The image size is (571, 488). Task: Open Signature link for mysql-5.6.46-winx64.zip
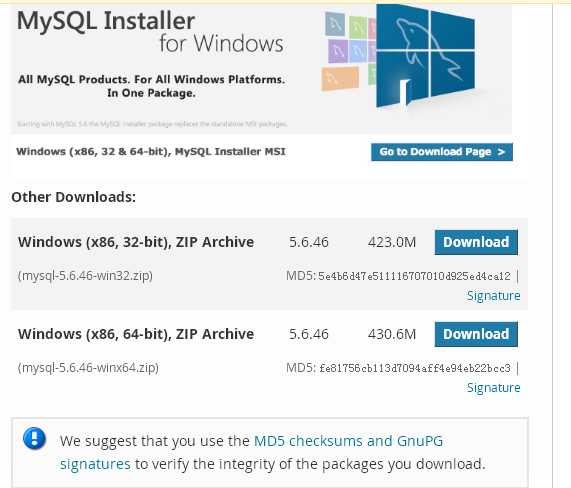point(493,387)
